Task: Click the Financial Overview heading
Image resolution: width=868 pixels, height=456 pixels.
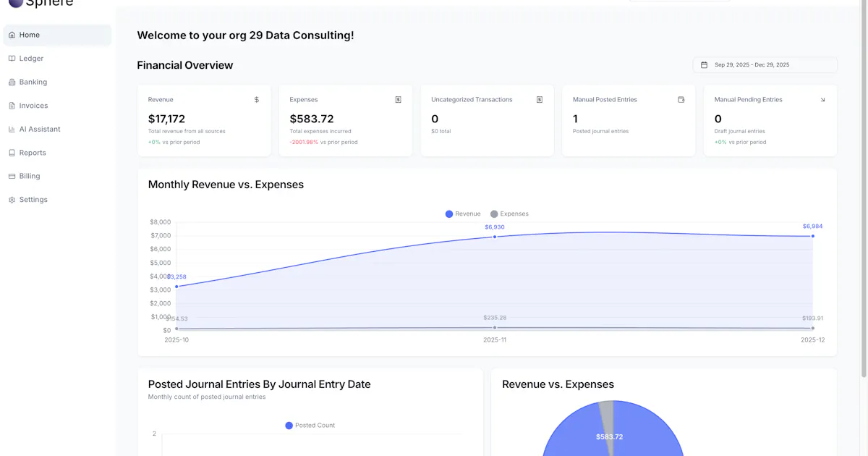Action: [x=185, y=65]
